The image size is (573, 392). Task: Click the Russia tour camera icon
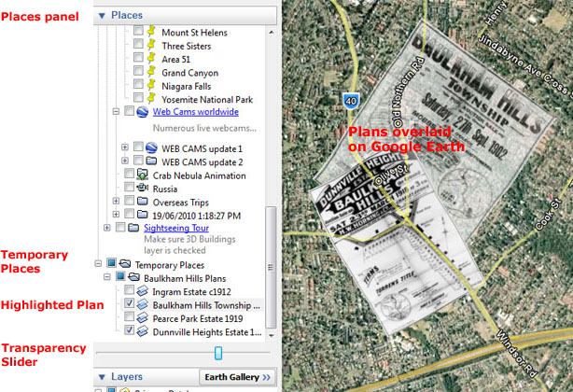[x=142, y=188]
